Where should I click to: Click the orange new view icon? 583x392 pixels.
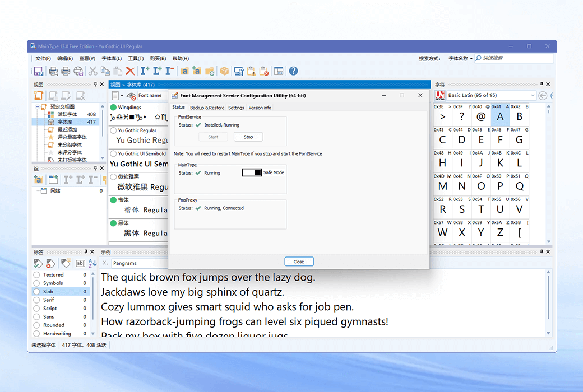(39, 96)
